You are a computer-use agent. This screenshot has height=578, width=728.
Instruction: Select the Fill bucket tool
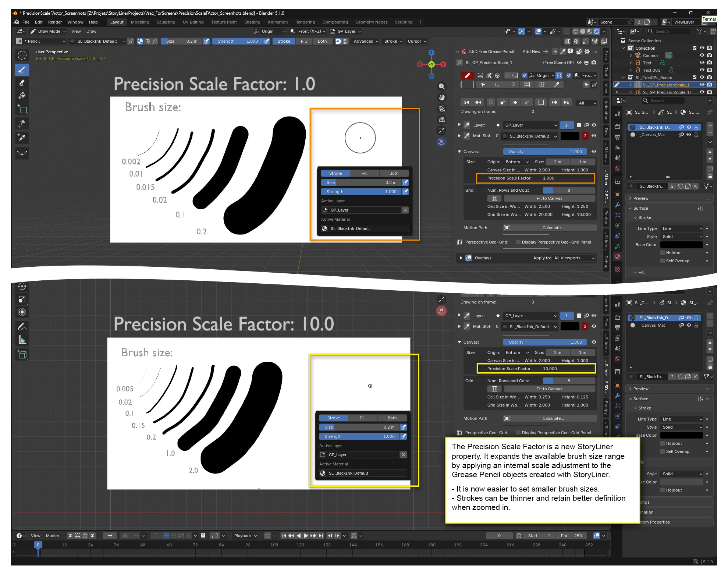coord(22,96)
